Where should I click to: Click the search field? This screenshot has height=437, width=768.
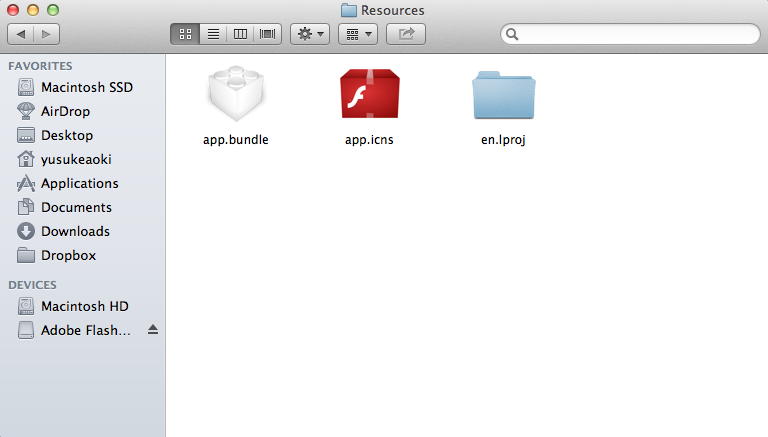630,34
